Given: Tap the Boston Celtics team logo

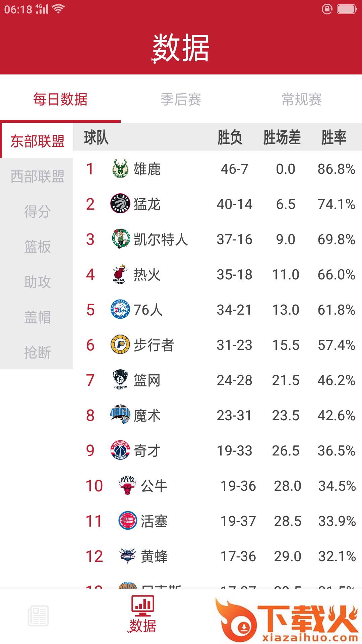Looking at the screenshot, I should (121, 239).
